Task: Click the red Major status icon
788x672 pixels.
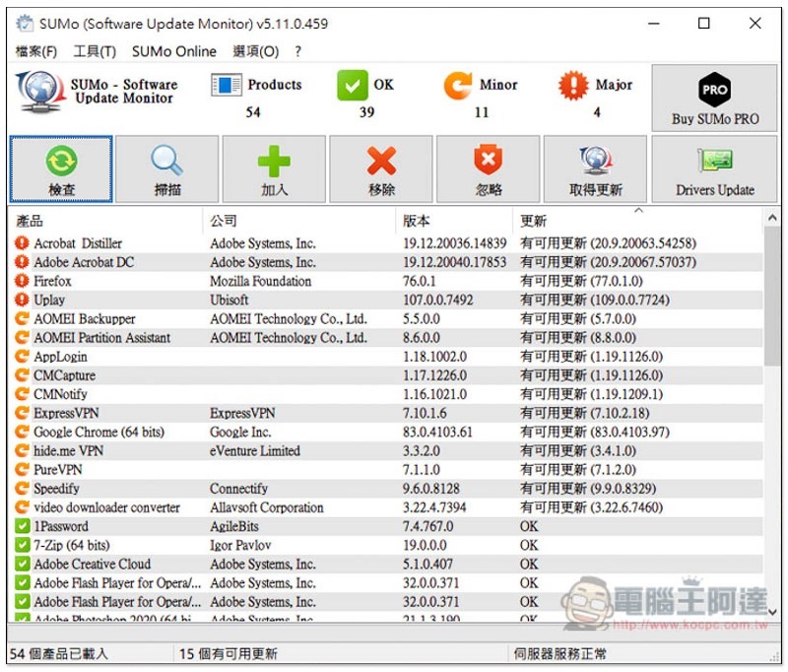Action: [x=572, y=86]
